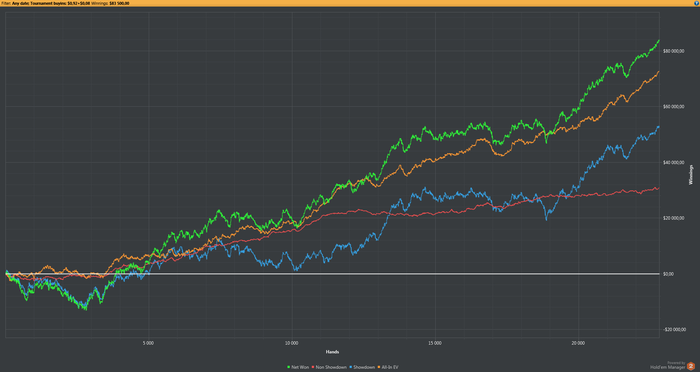This screenshot has height=372, width=700.
Task: Toggle the Net Won series in the legend
Action: pyautogui.click(x=298, y=367)
